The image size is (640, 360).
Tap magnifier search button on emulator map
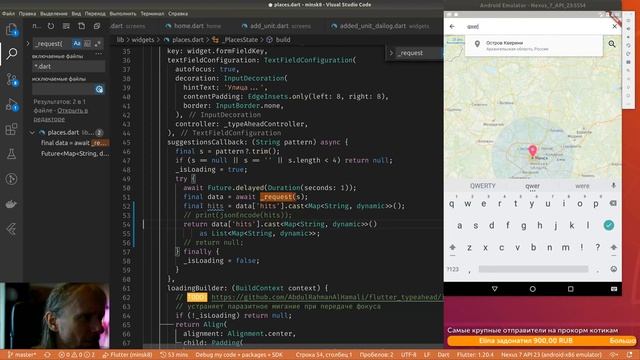pos(611,44)
